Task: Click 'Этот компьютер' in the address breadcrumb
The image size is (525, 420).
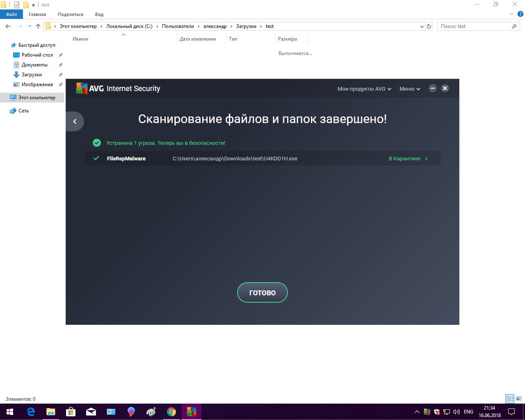Action: tap(78, 26)
